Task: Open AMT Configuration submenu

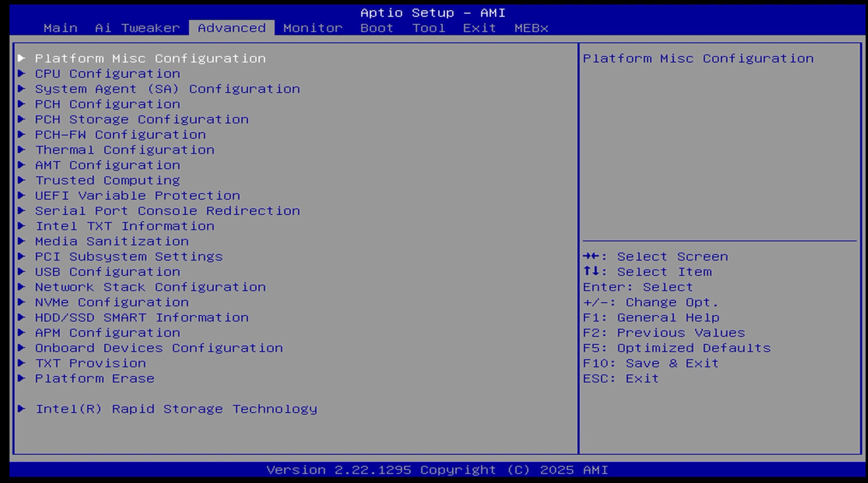Action: click(x=108, y=165)
